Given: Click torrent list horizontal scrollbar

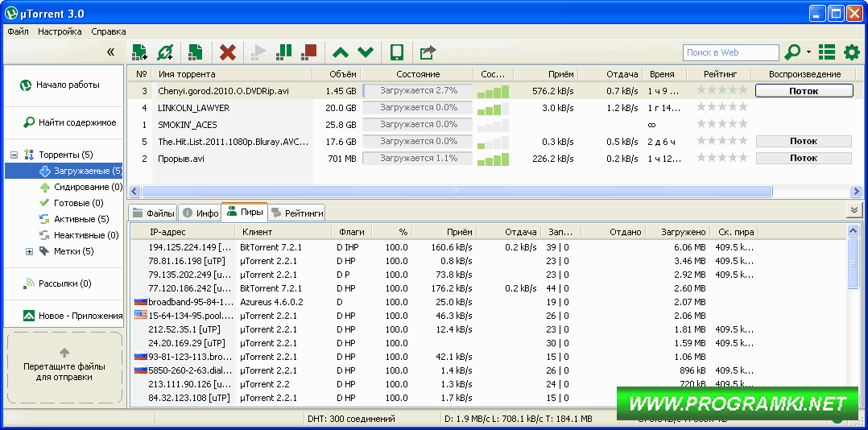Looking at the screenshot, I should (457, 192).
